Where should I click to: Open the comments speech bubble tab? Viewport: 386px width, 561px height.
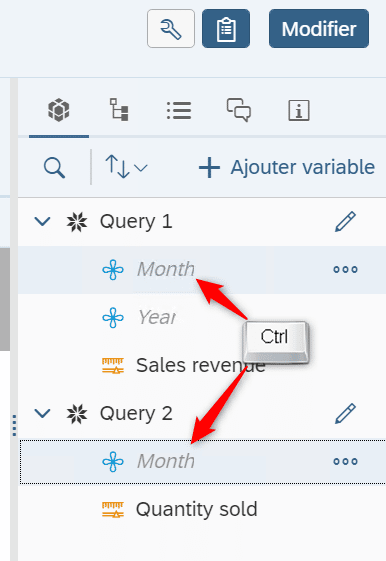(239, 110)
